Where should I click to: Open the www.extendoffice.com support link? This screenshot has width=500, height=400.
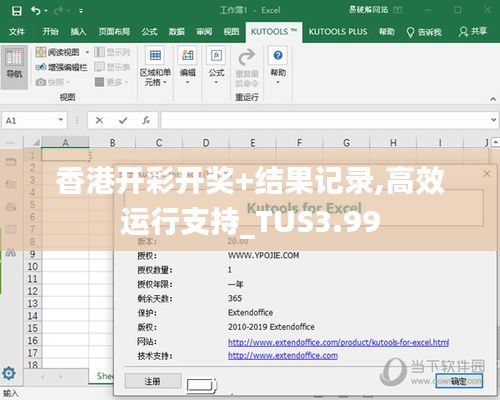click(x=283, y=356)
